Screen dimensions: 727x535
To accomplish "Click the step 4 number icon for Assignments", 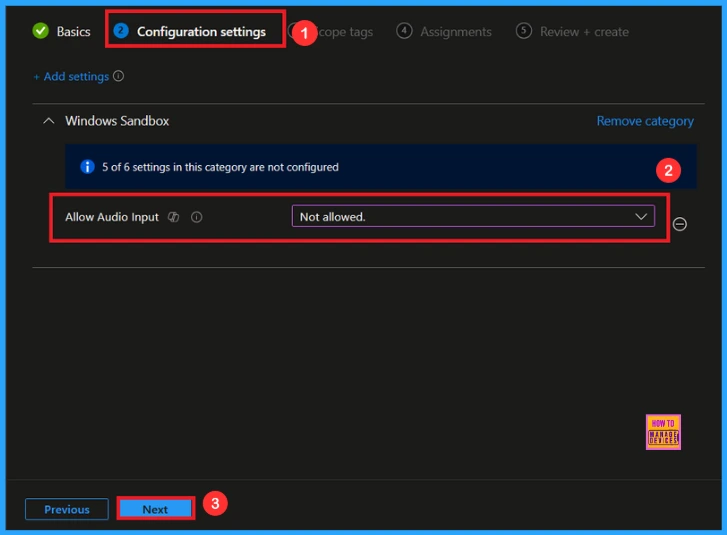I will (404, 31).
